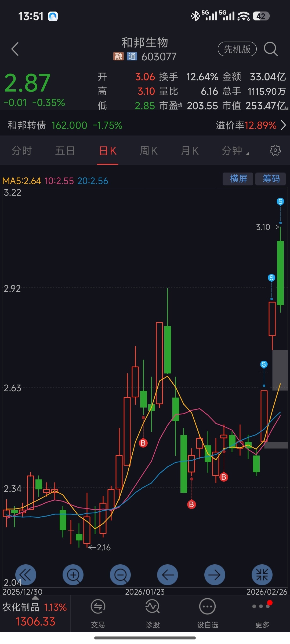This screenshot has height=644, width=290.
Task: Switch to 周K tab
Action: coord(148,151)
